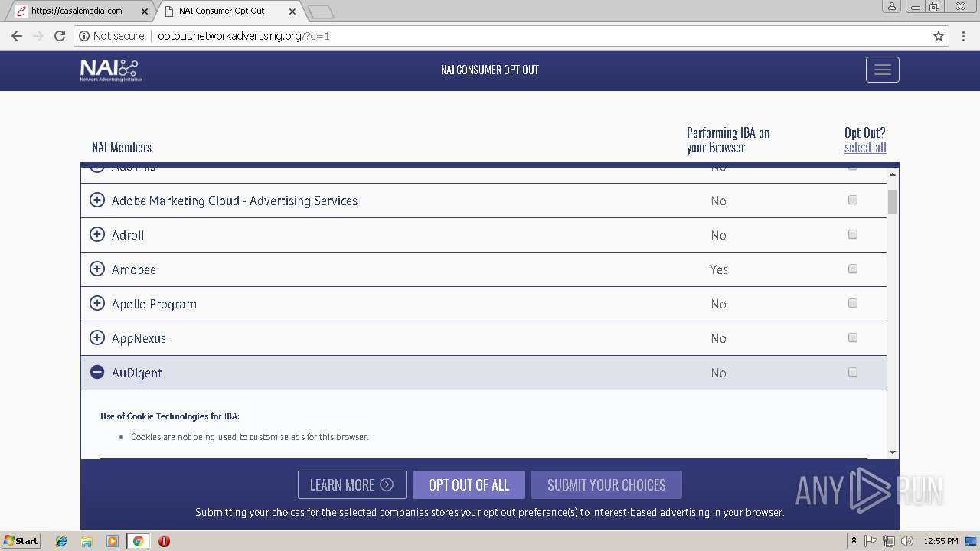Open network status tray icon
The height and width of the screenshot is (551, 980).
click(888, 541)
